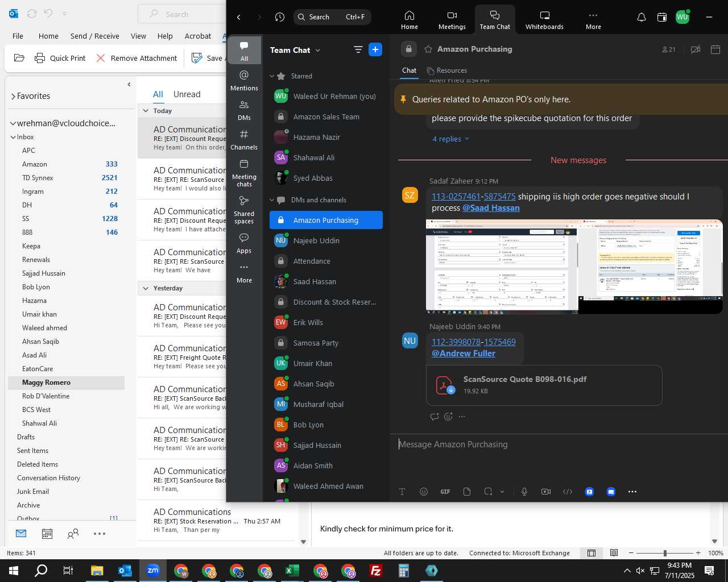Viewport: 728px width, 582px height.
Task: Collapse DMs and channels section
Action: click(x=272, y=200)
